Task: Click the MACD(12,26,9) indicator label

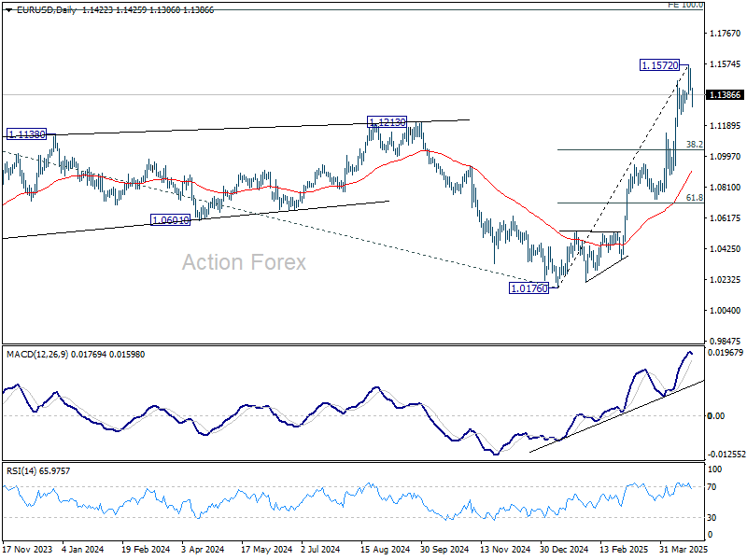Action: (x=37, y=354)
